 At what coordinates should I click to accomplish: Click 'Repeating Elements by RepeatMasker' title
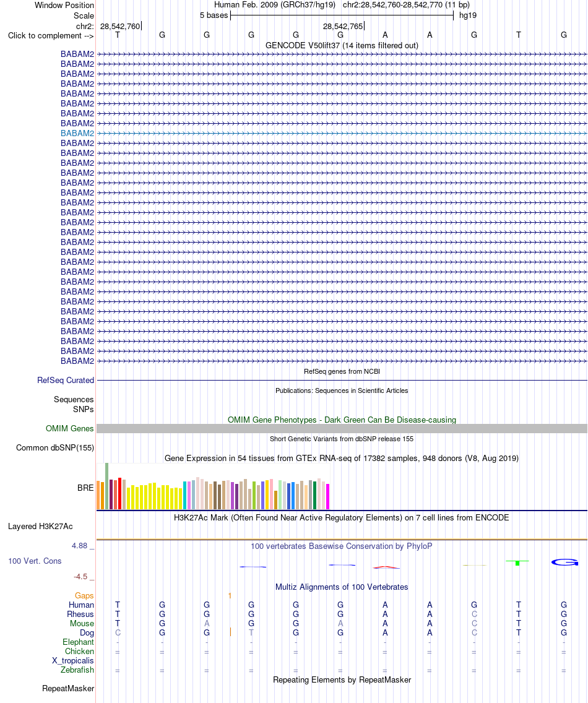coord(342,680)
